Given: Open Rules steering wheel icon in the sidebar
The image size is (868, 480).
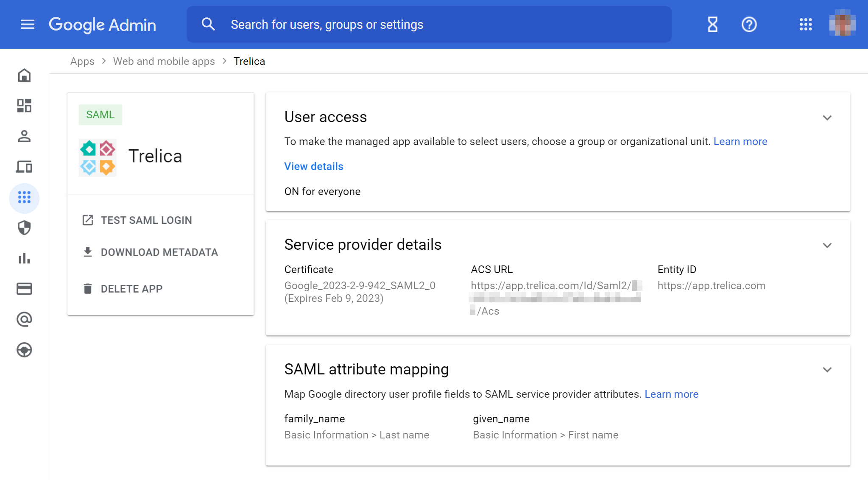Looking at the screenshot, I should coord(24,350).
